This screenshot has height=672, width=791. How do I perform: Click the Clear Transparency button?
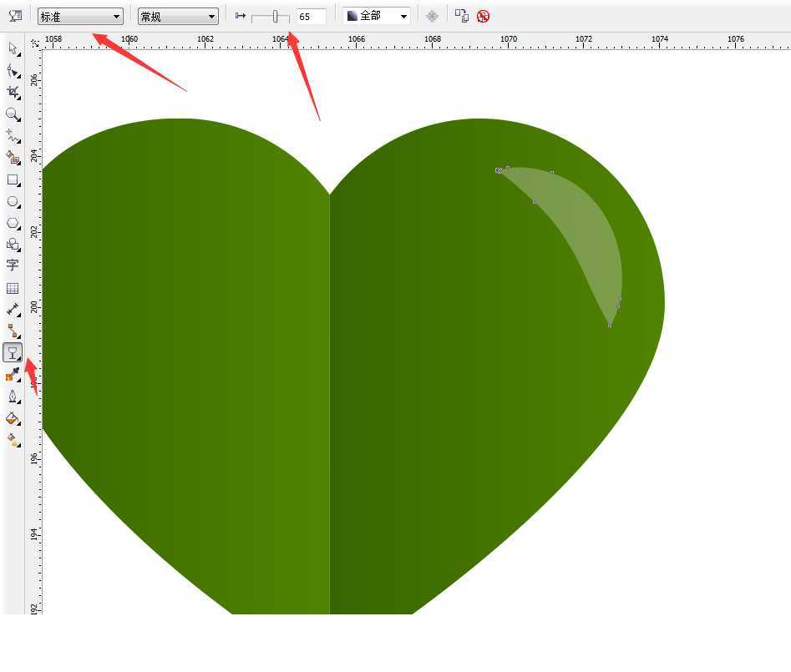483,16
